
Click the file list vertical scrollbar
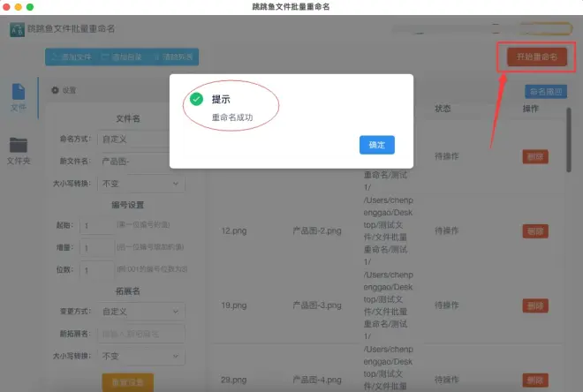tap(569, 140)
